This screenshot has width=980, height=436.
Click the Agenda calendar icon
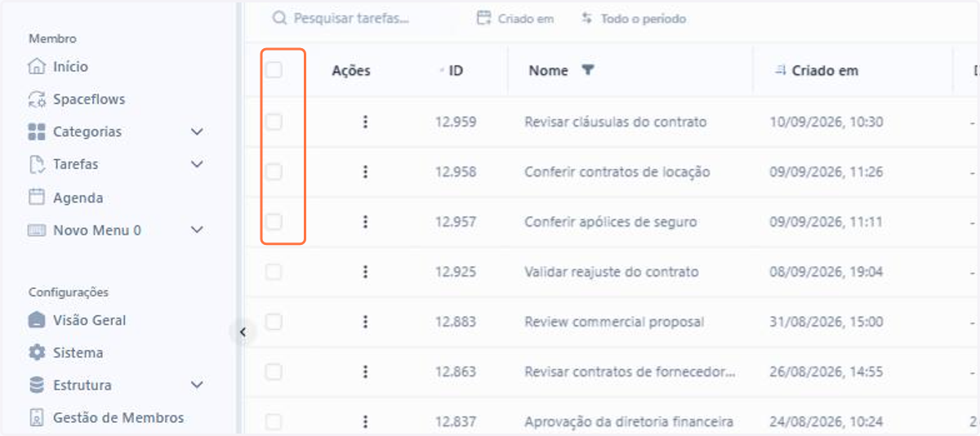pyautogui.click(x=36, y=198)
